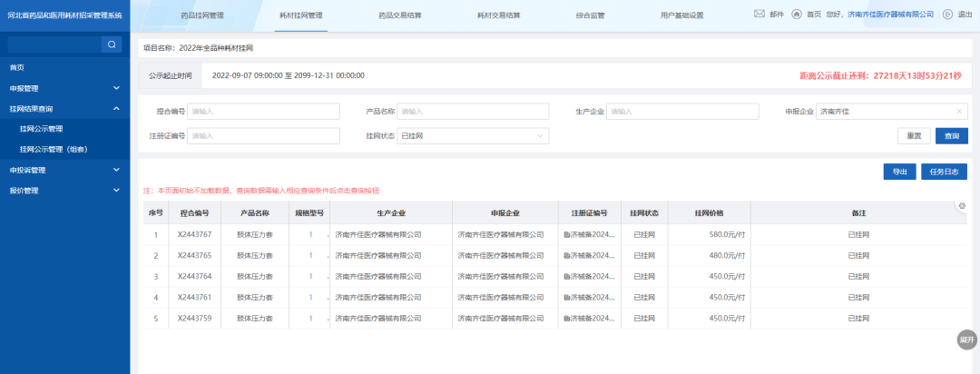980x374 pixels.
Task: Click the home icon in top bar
Action: [797, 15]
